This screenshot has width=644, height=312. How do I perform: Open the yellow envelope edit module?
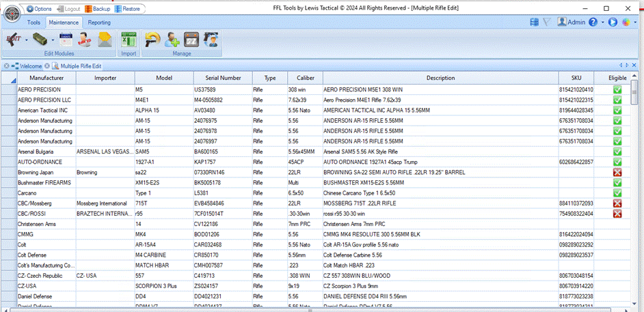pyautogui.click(x=105, y=40)
